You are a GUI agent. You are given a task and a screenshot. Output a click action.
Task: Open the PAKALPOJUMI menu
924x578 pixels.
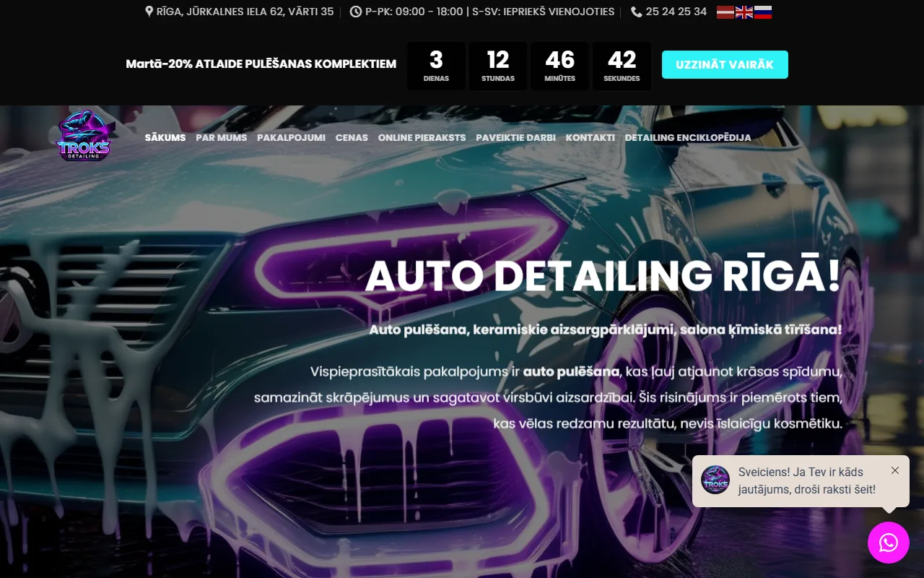point(291,137)
